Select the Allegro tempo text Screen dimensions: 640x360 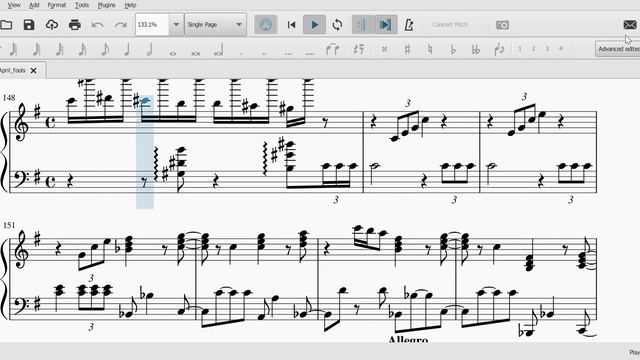(x=408, y=339)
